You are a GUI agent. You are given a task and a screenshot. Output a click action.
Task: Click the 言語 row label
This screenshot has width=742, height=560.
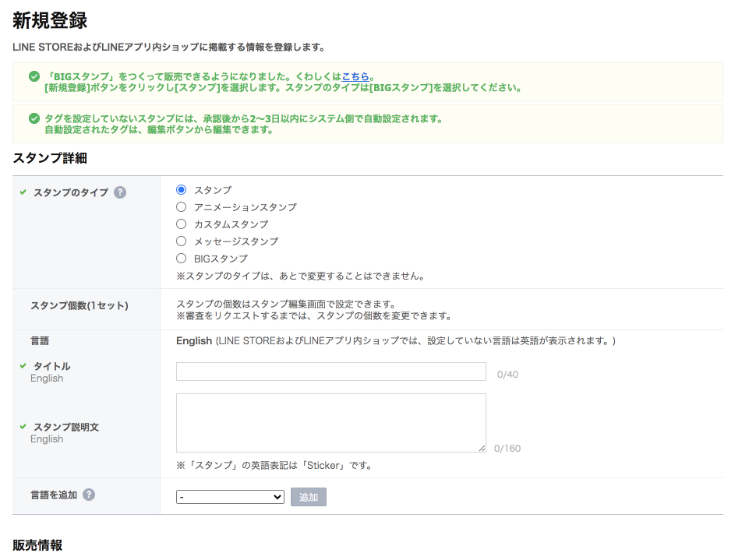tap(40, 340)
